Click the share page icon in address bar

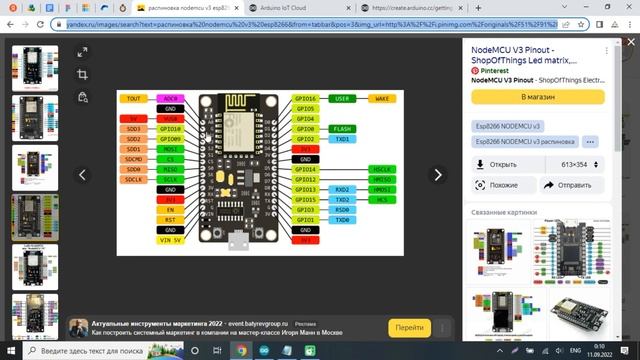point(566,24)
